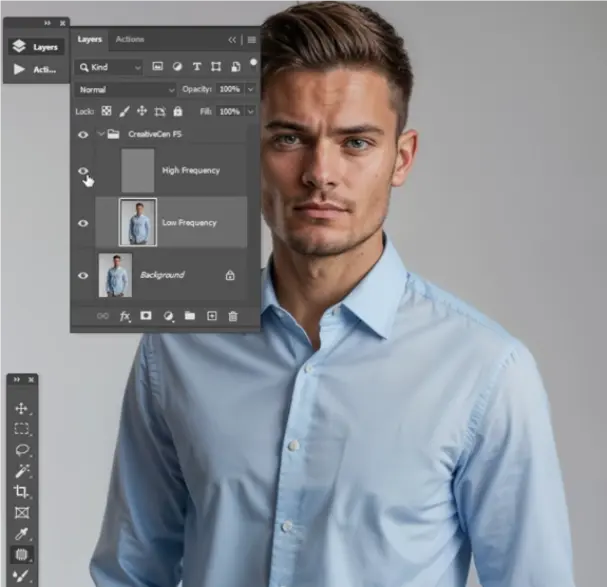Viewport: 607px width, 587px height.
Task: Toggle lock all padlock icon
Action: click(x=178, y=112)
